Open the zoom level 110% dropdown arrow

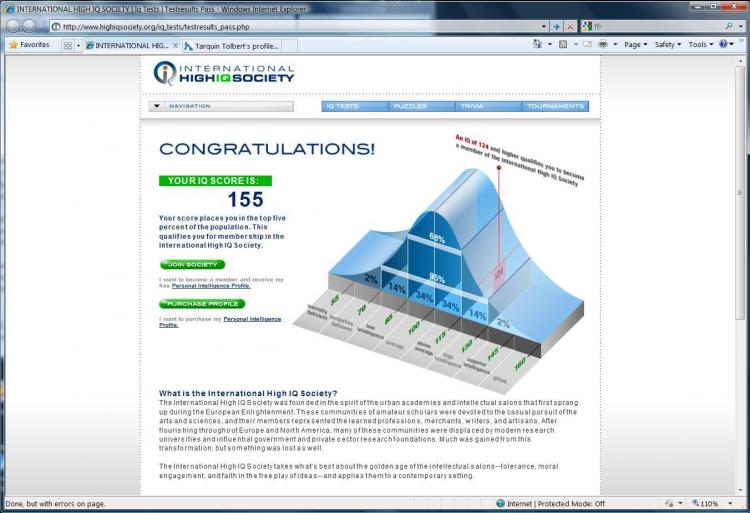coord(730,503)
